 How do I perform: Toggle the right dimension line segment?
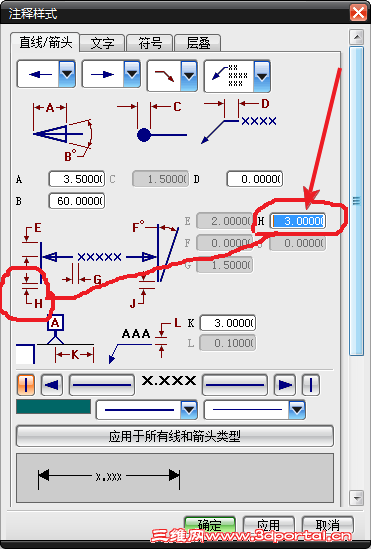coord(235,385)
